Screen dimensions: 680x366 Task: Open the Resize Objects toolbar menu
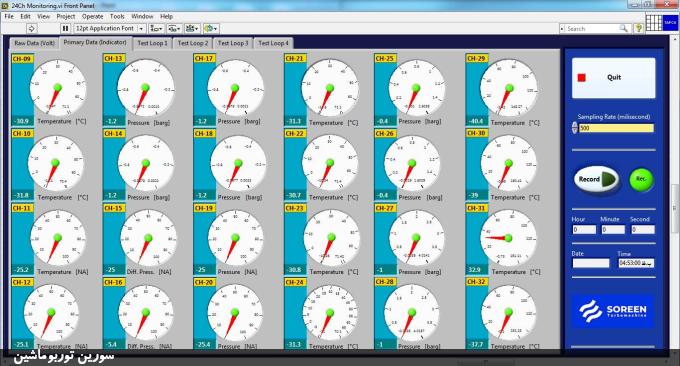(x=192, y=29)
